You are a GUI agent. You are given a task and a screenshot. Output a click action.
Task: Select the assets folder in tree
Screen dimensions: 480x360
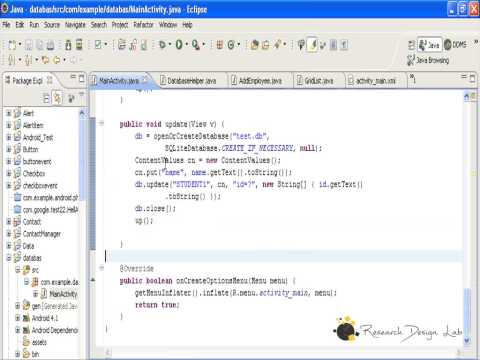point(39,342)
